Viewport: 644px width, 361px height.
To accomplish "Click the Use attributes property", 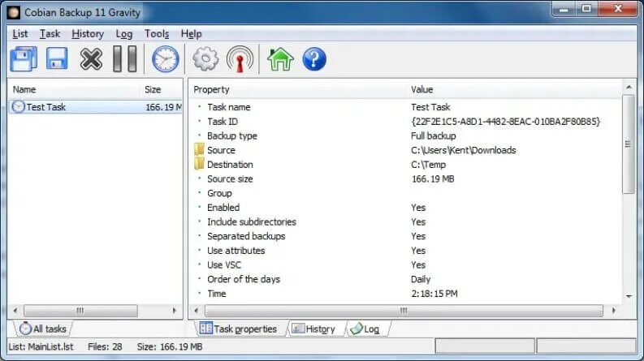I will pyautogui.click(x=236, y=251).
